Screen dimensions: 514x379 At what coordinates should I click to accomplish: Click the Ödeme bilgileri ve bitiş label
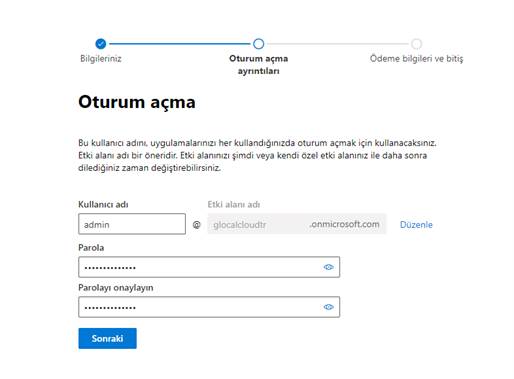(416, 59)
